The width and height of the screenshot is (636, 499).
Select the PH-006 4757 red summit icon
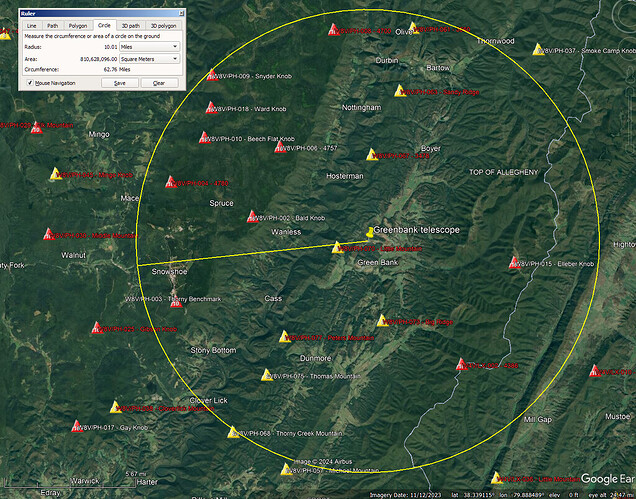280,147
